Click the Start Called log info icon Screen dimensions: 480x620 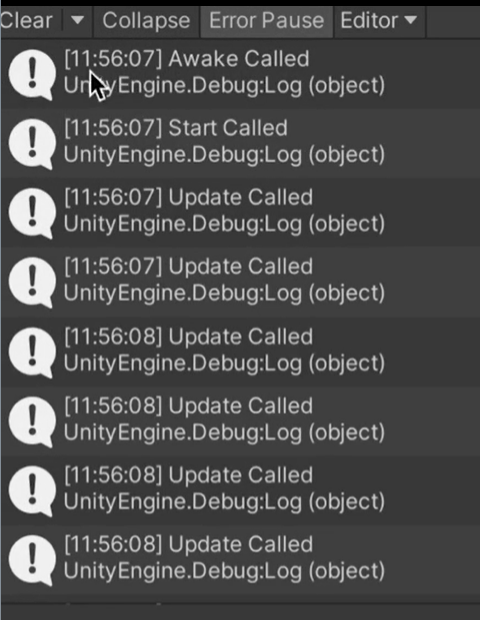point(32,144)
